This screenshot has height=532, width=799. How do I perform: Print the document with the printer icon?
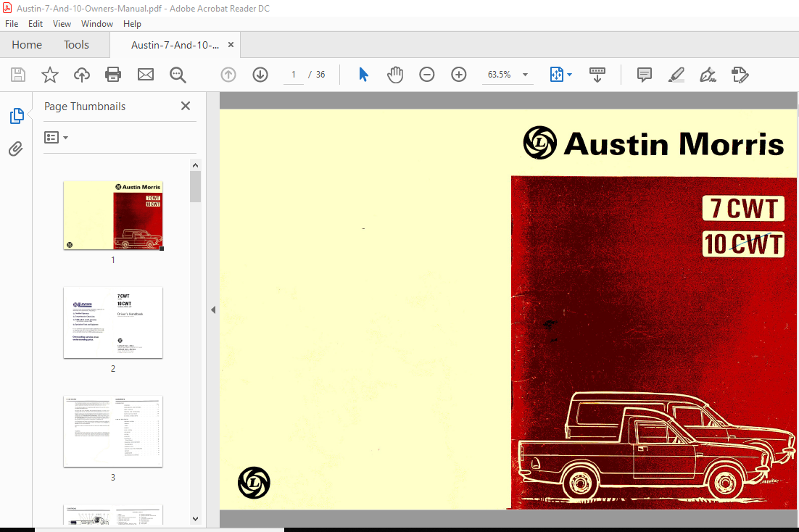pos(113,75)
